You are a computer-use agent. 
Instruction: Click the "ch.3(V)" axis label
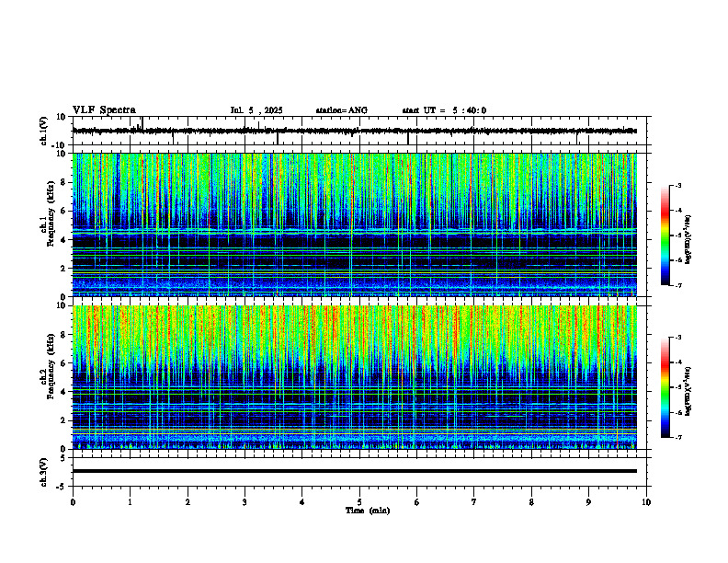coord(44,472)
